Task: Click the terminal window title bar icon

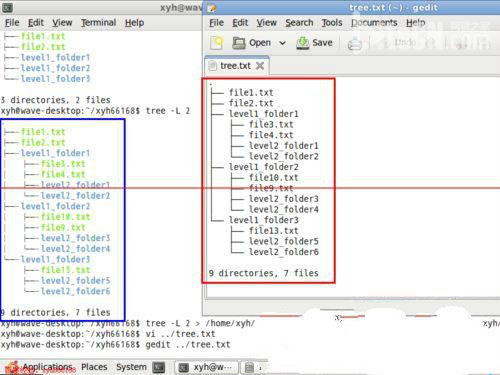Action: (7, 8)
